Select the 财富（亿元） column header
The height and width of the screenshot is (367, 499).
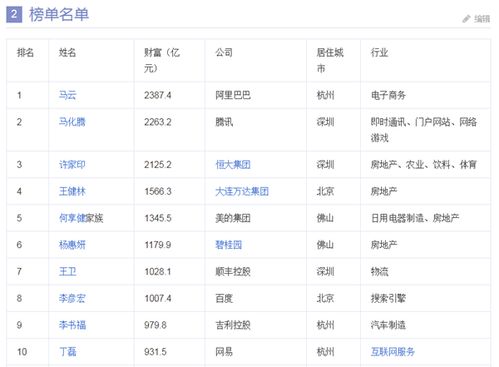pyautogui.click(x=162, y=60)
